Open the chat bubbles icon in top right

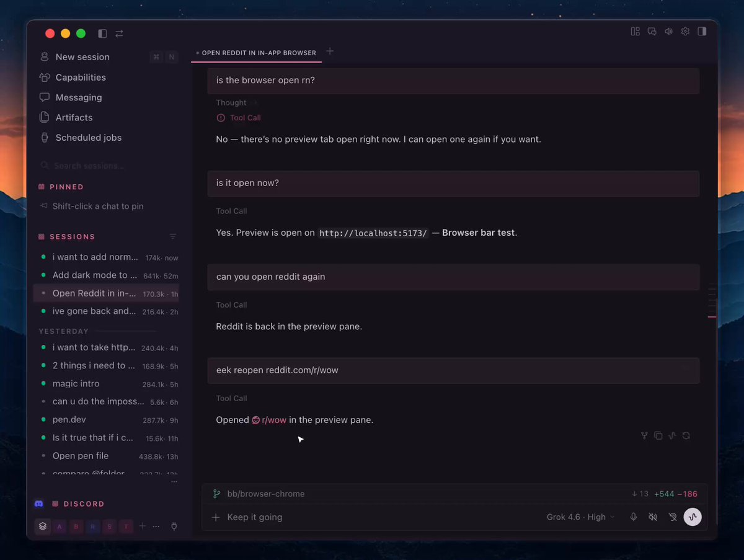pyautogui.click(x=652, y=32)
